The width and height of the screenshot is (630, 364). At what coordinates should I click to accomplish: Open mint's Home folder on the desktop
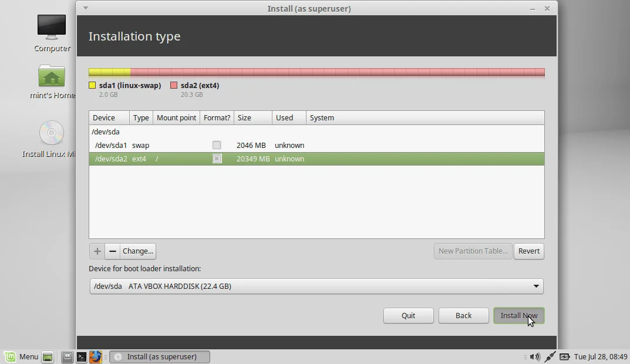pos(51,76)
